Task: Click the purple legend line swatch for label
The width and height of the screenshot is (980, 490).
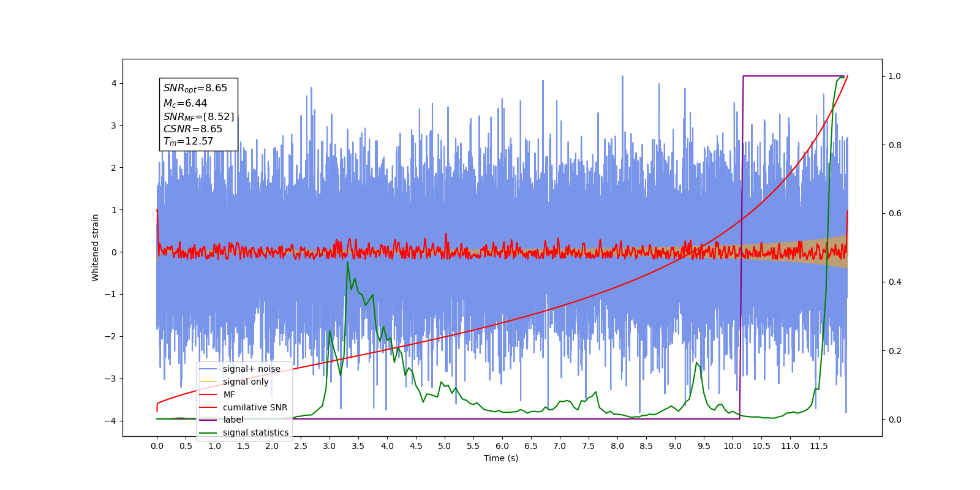Action: pyautogui.click(x=208, y=420)
